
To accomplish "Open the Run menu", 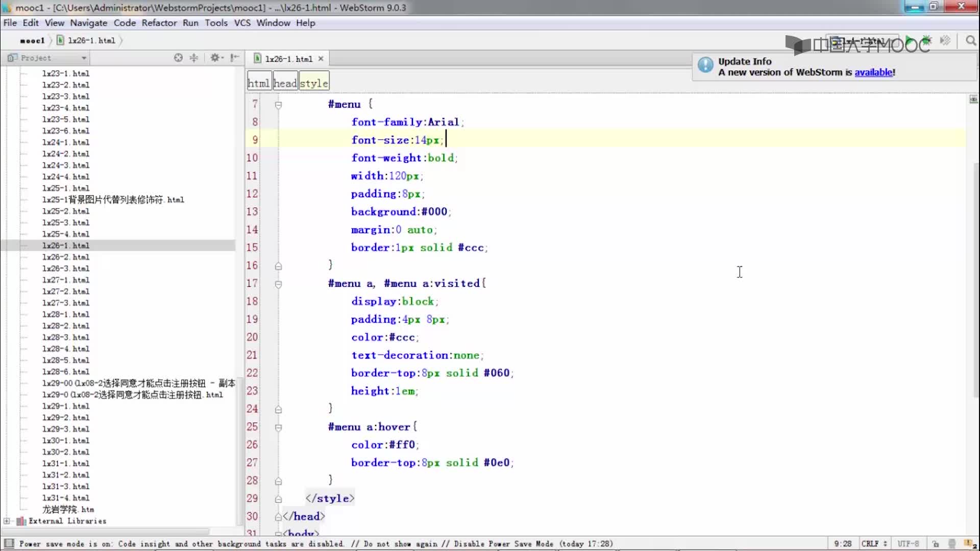I will tap(190, 23).
